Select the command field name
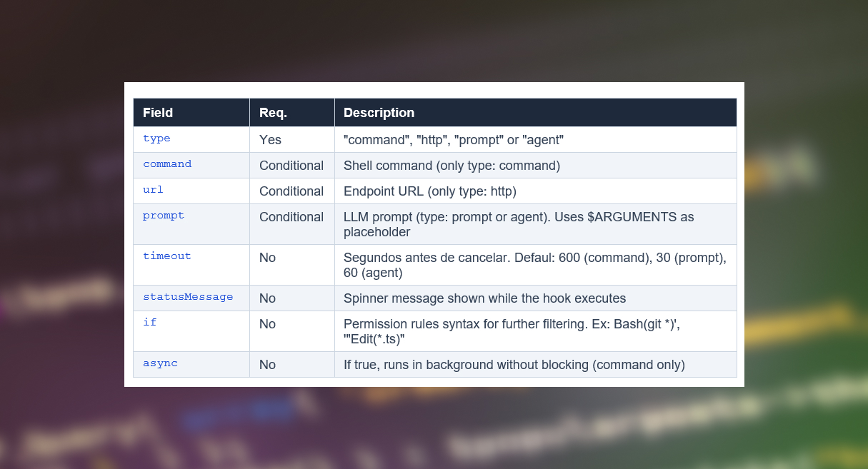Viewport: 868px width, 469px height. 167,164
